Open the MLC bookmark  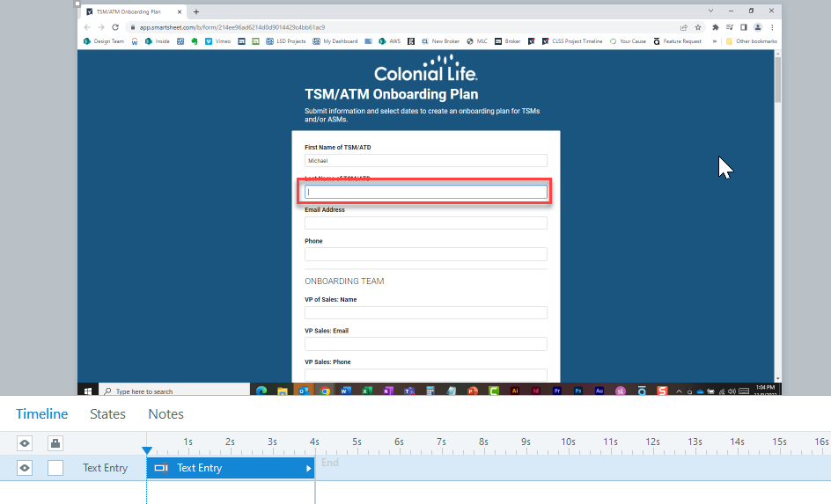point(477,41)
